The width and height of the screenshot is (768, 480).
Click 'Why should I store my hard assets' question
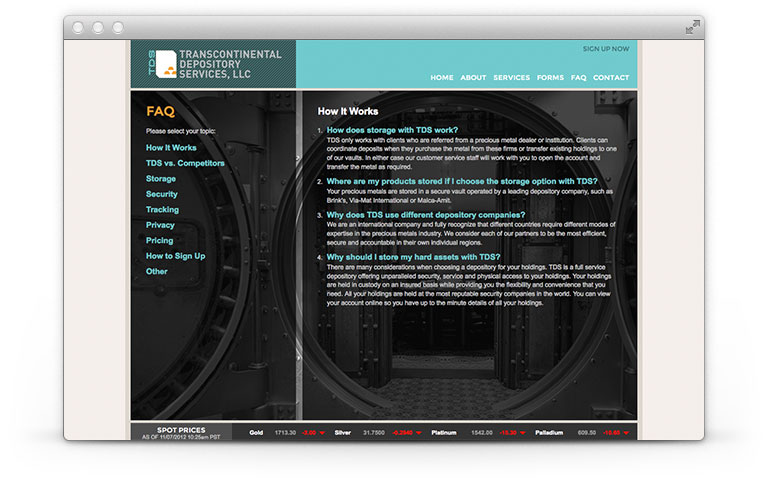point(413,257)
